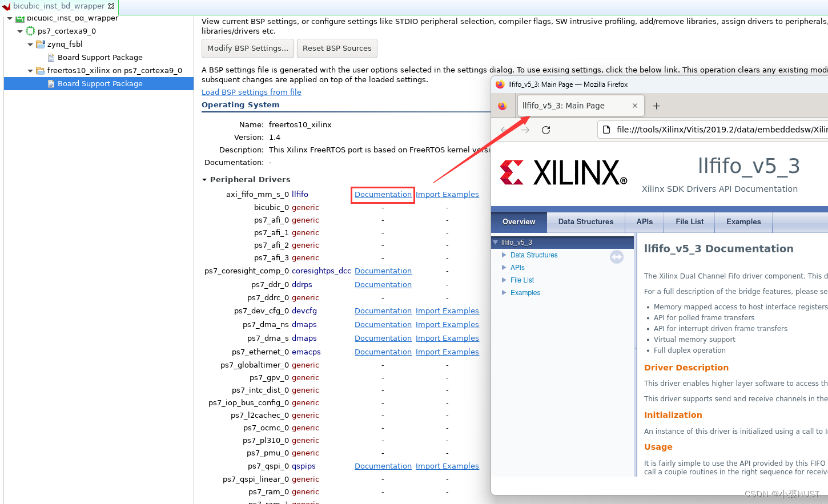Open Load BSP settings from file link
The width and height of the screenshot is (828, 504).
251,92
